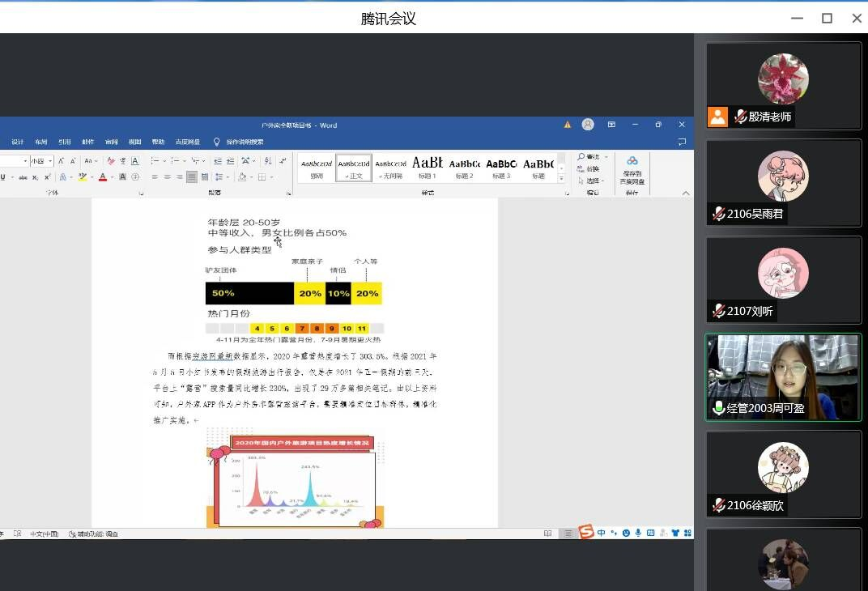The width and height of the screenshot is (868, 591).
Task: Click the tell me search box
Action: click(x=245, y=142)
